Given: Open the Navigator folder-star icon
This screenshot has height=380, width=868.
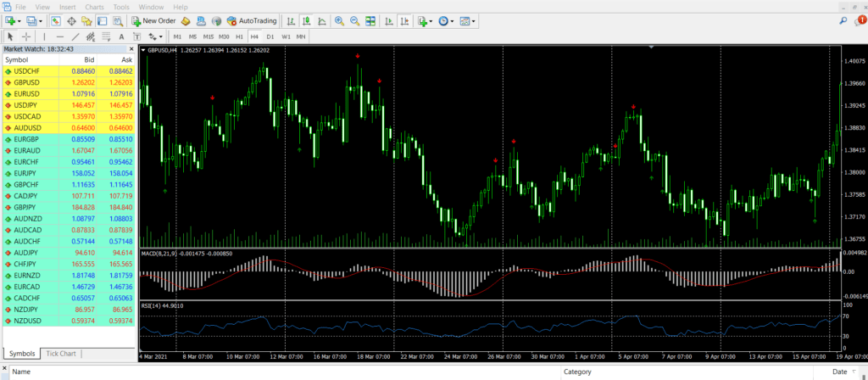Looking at the screenshot, I should tap(86, 21).
